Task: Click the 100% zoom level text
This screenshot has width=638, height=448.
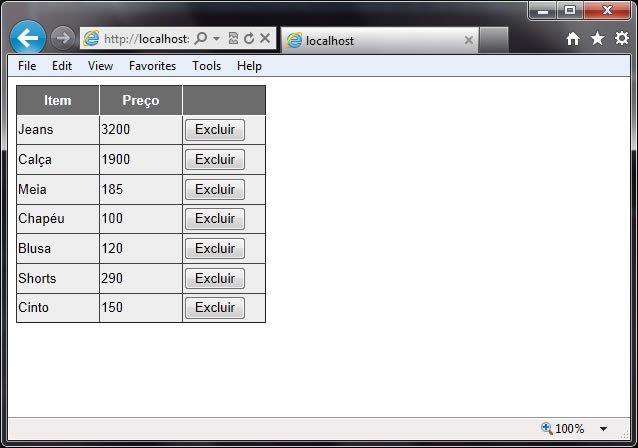Action: pos(570,428)
